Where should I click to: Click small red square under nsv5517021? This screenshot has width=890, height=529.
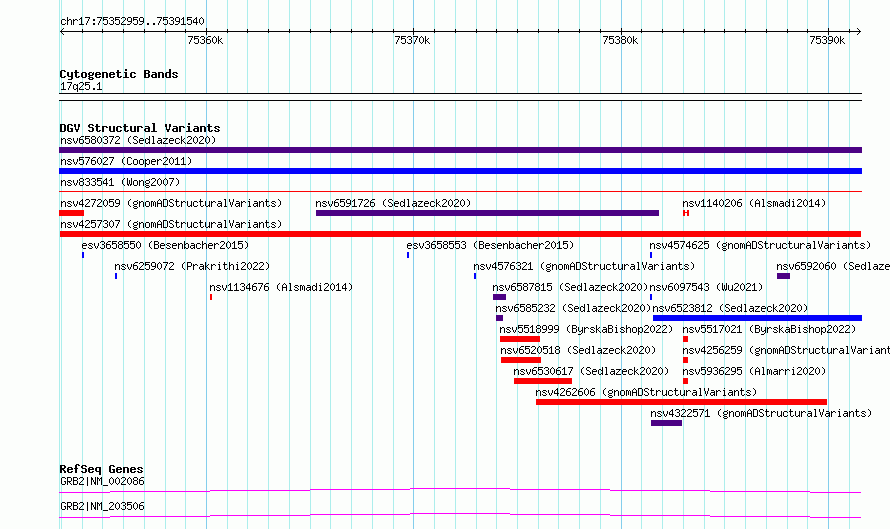click(x=686, y=339)
